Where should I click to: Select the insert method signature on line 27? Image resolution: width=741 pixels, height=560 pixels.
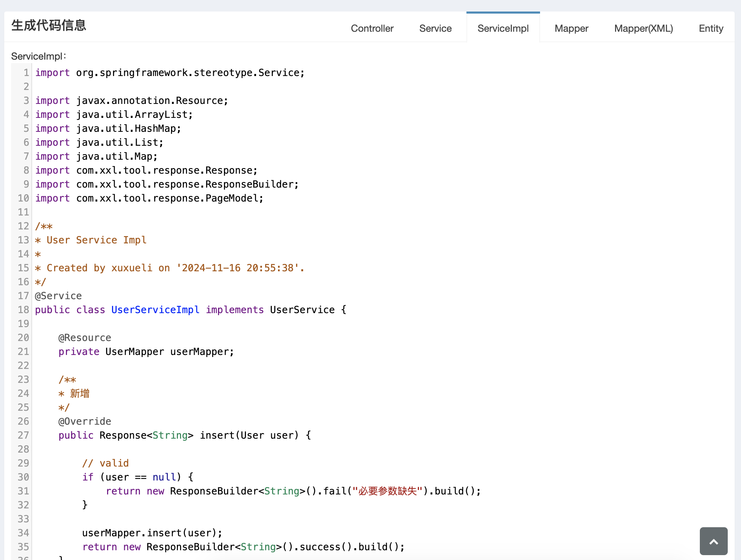coord(185,435)
